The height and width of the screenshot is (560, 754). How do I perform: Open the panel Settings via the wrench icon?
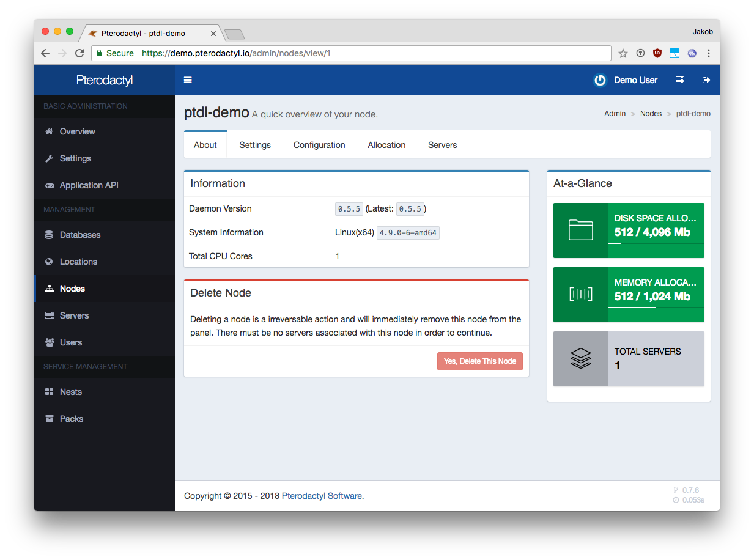(x=75, y=158)
